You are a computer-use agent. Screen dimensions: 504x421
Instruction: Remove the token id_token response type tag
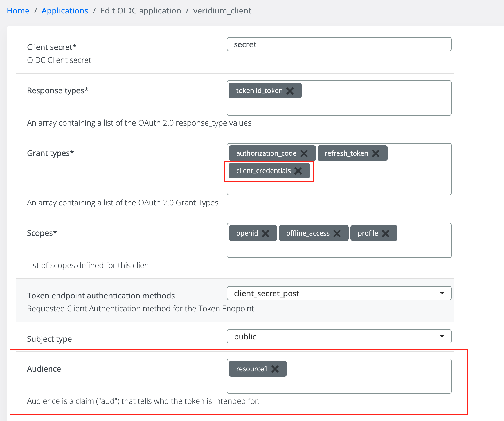click(x=290, y=91)
